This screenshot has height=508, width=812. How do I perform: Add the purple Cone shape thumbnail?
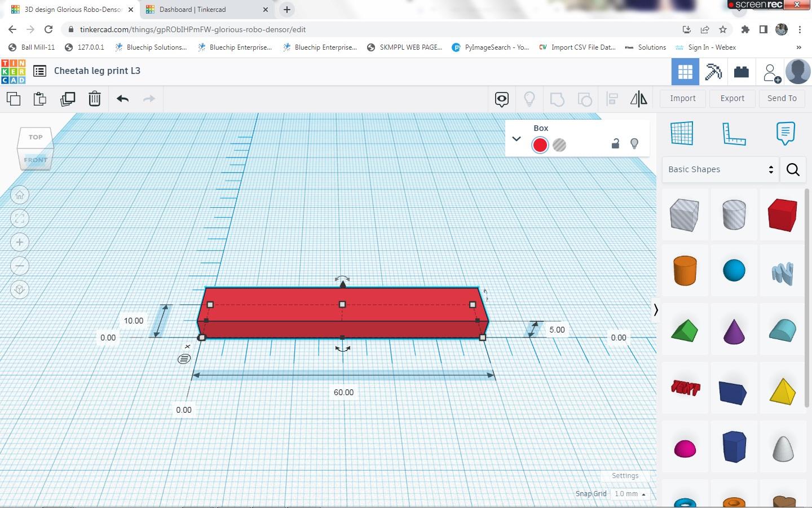tap(734, 331)
